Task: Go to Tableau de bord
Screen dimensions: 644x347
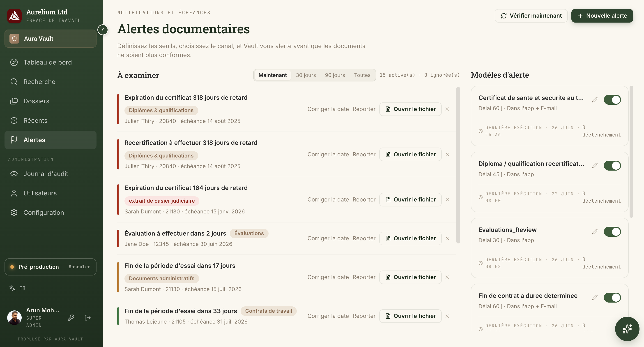Action: pyautogui.click(x=51, y=62)
